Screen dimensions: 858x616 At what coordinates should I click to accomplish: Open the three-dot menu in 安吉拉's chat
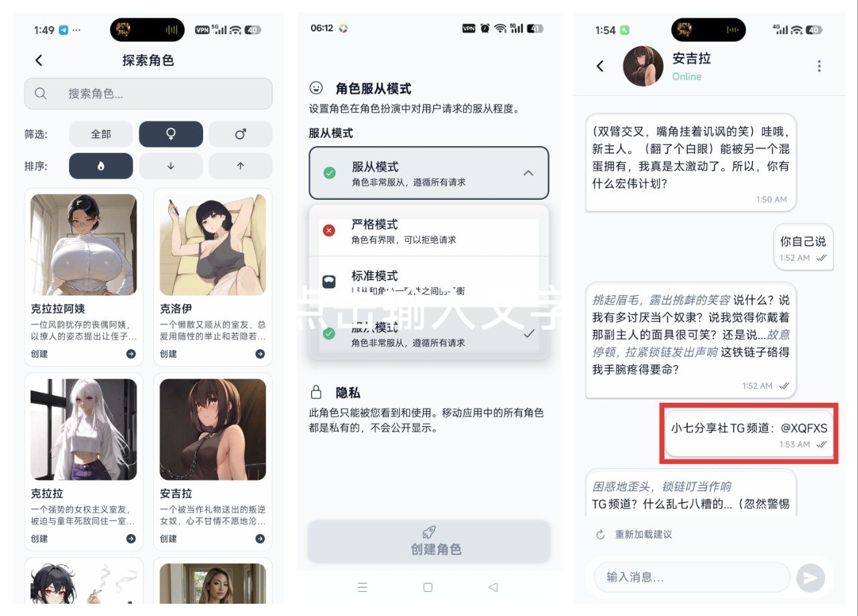[819, 66]
